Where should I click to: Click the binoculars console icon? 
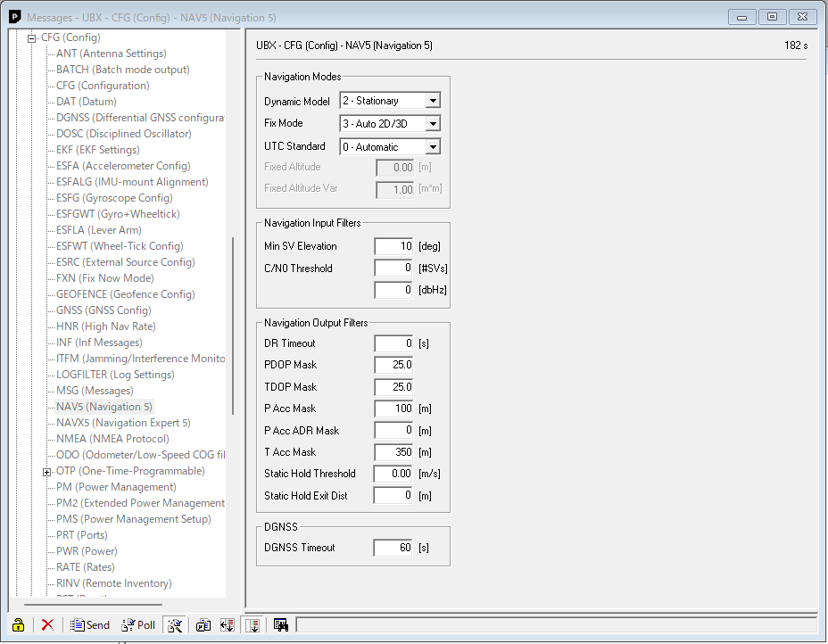pyautogui.click(x=280, y=625)
